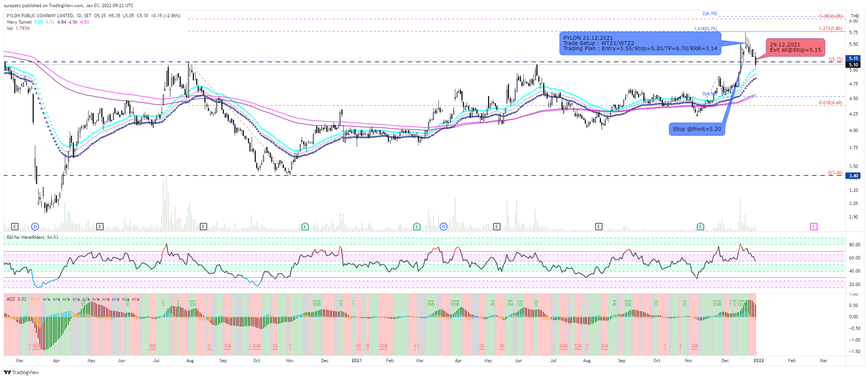
Task: Click the green earnings marker in mid-November 2020
Action: 305,226
